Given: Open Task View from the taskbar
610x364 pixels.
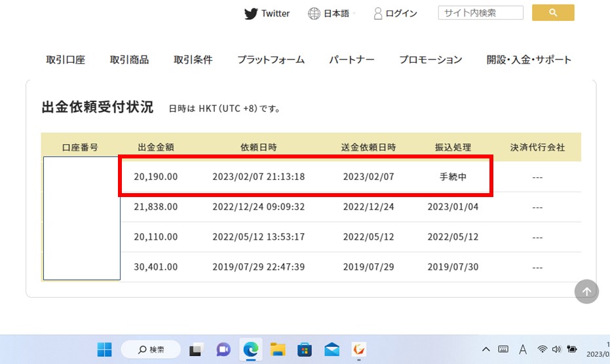Looking at the screenshot, I should click(x=196, y=350).
